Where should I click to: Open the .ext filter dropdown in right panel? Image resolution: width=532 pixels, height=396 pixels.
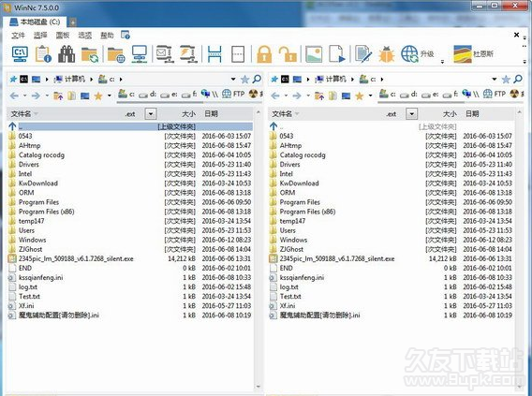tap(411, 114)
